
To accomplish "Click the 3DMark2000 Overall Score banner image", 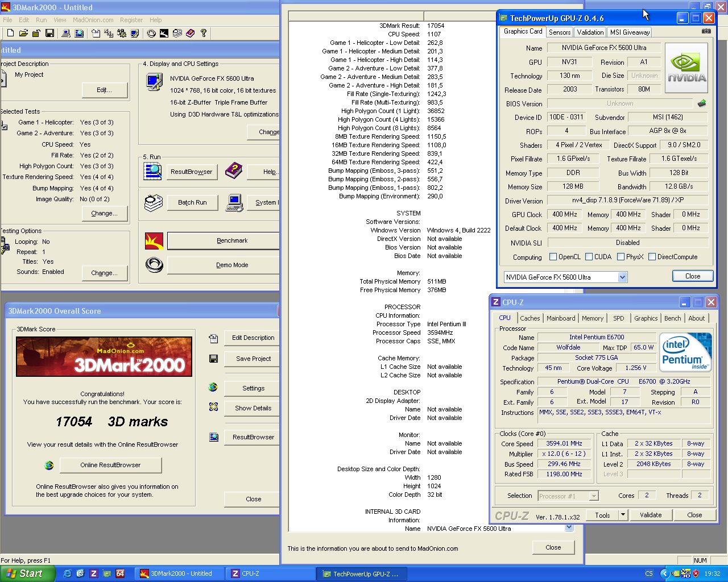I will point(104,356).
